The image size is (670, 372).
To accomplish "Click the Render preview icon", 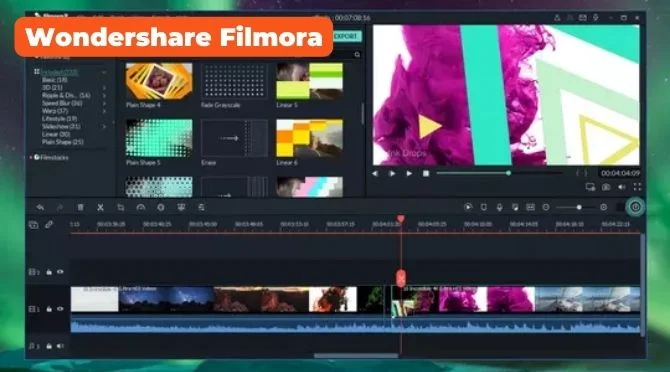I will pyautogui.click(x=468, y=207).
